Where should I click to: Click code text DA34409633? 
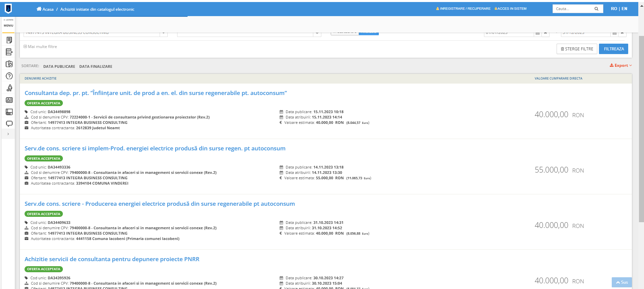59,223
